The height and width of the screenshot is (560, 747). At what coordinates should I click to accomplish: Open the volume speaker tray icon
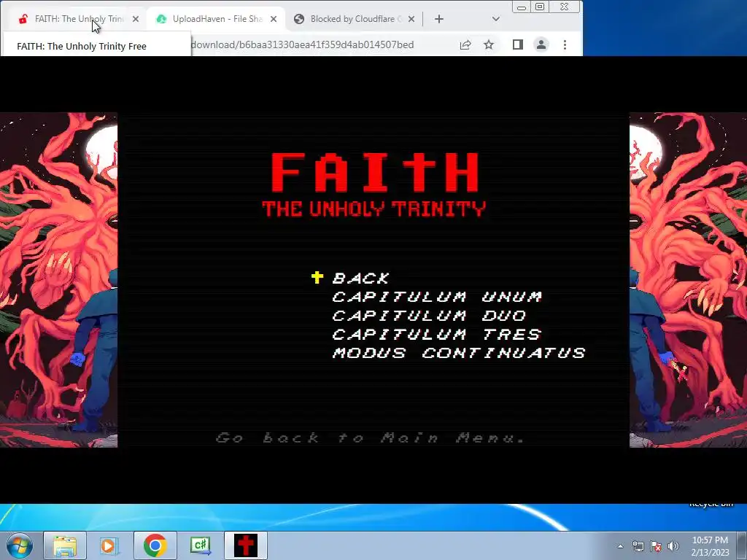(673, 546)
